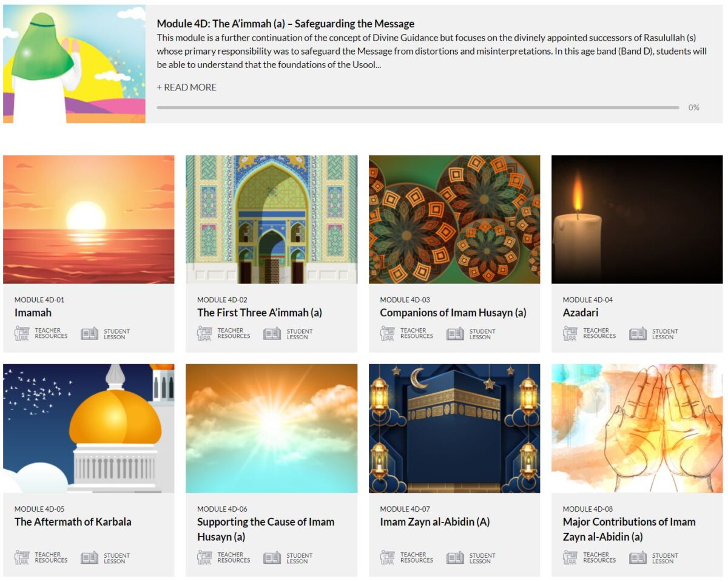Click the MODULE 4D-06 label
This screenshot has width=728, height=582.
tap(222, 509)
